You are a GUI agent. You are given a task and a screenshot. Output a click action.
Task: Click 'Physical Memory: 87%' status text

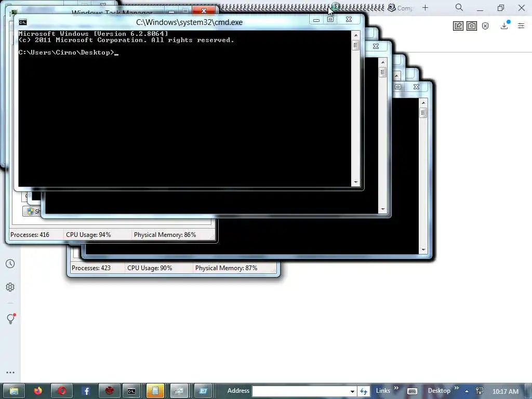(227, 268)
